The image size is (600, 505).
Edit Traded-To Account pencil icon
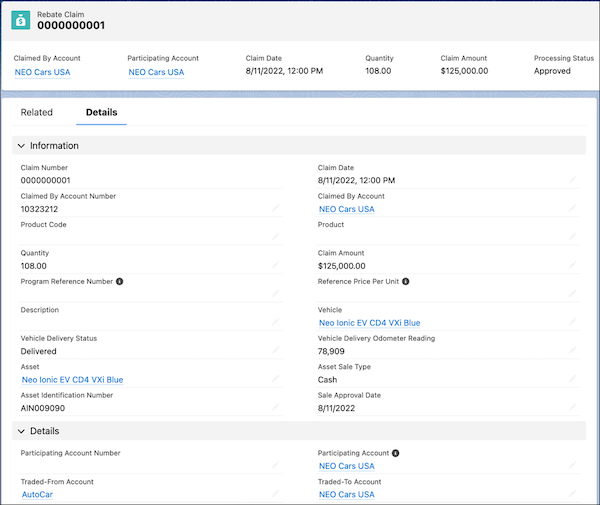[x=572, y=494]
